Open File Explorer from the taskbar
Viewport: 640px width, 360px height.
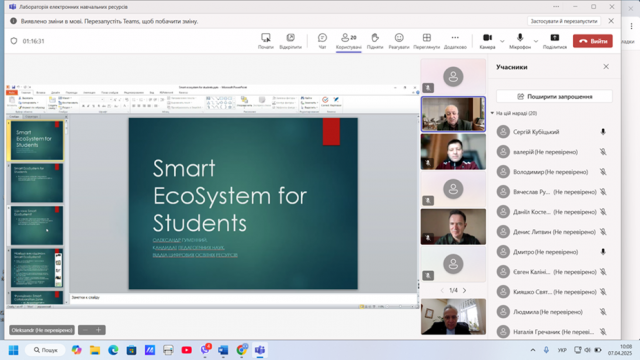pyautogui.click(x=95, y=350)
